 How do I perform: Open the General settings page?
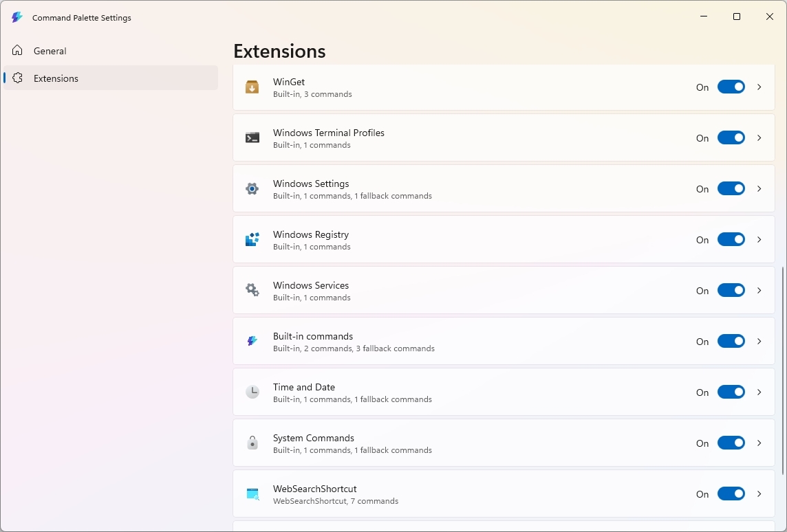pos(50,50)
